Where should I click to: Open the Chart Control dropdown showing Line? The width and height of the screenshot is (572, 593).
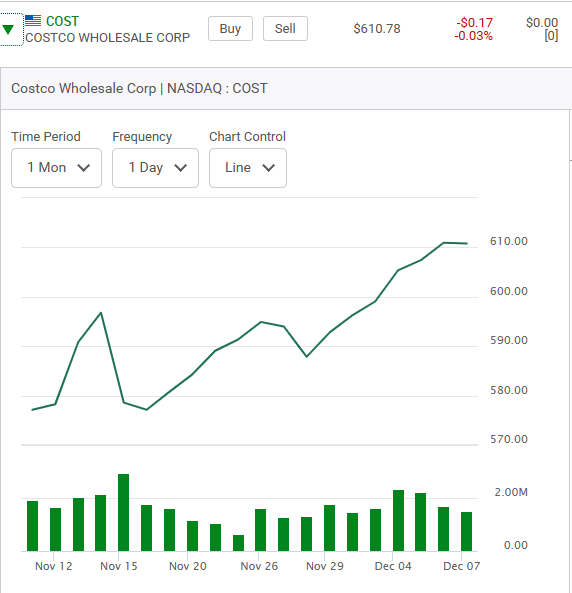[x=248, y=168]
